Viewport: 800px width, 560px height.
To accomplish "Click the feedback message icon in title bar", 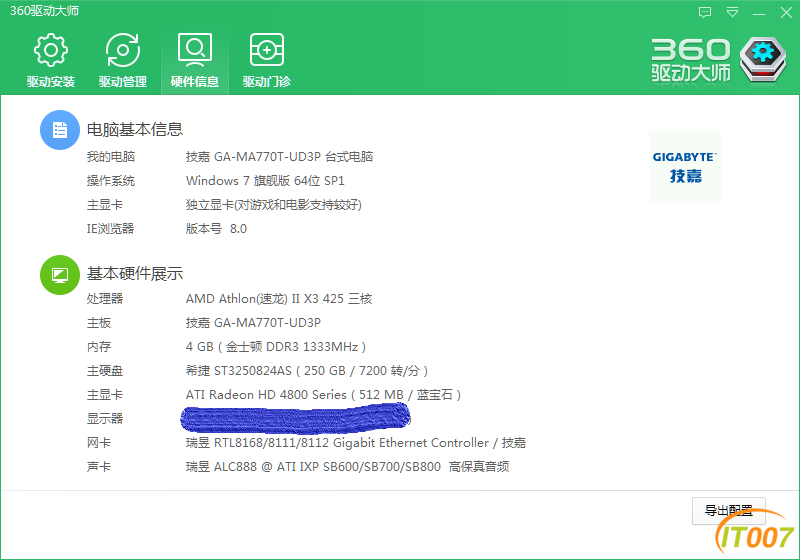I will [705, 12].
